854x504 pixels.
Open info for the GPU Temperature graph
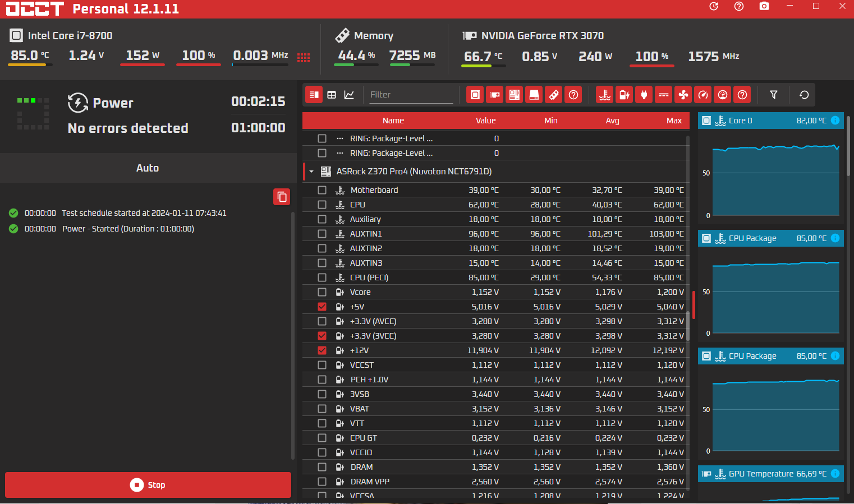click(x=835, y=474)
